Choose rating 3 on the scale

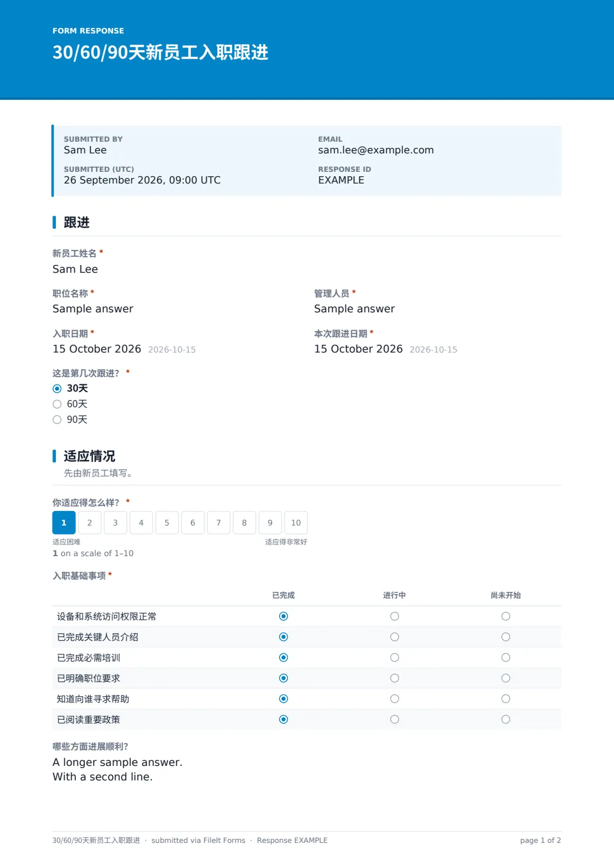tap(116, 523)
